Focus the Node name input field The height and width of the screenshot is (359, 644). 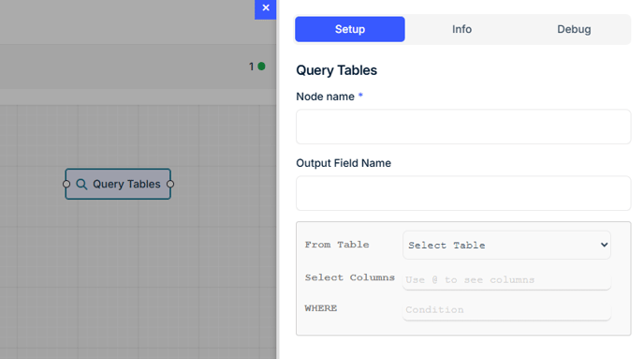(463, 127)
